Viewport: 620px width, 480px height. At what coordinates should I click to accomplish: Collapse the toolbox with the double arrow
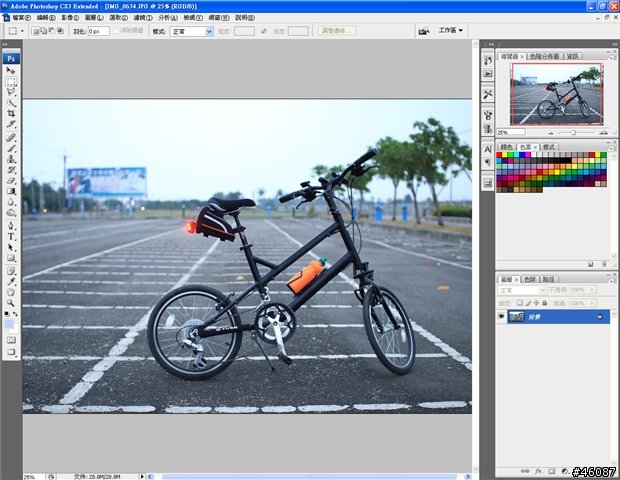click(5, 44)
